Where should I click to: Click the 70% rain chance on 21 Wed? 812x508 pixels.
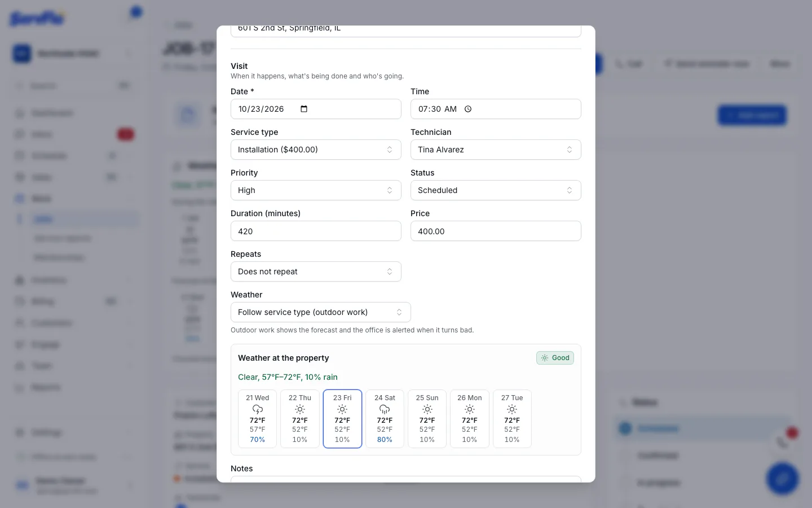tap(258, 440)
